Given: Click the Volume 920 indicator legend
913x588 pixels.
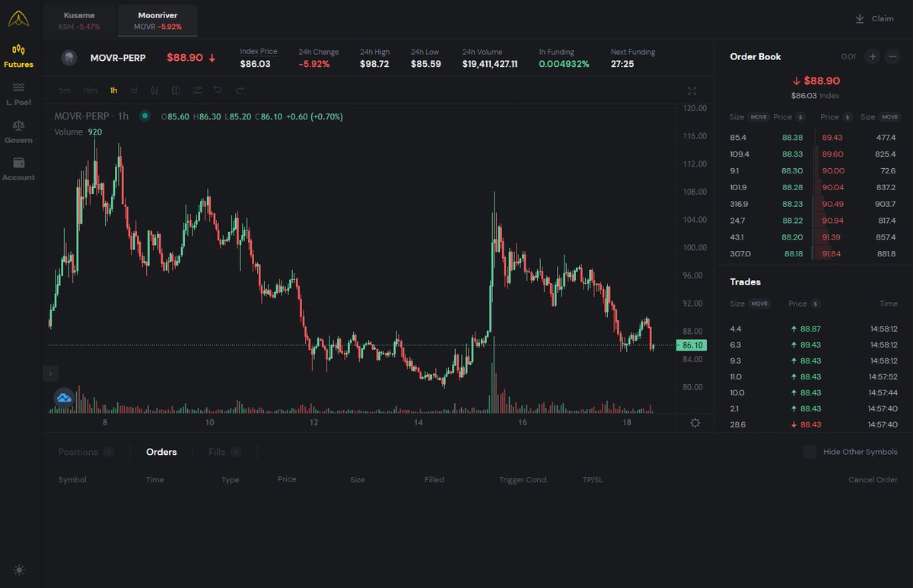Looking at the screenshot, I should (78, 132).
